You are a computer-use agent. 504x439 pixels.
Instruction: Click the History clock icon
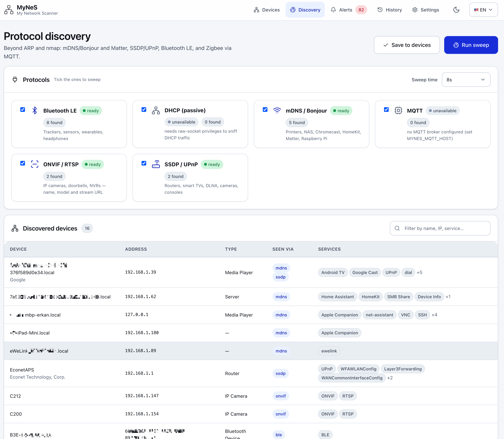[380, 10]
